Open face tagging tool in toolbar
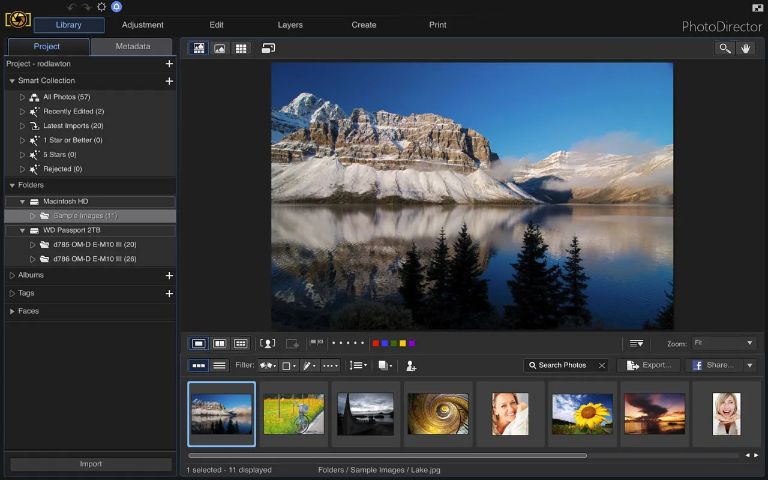This screenshot has height=480, width=768. pos(267,343)
